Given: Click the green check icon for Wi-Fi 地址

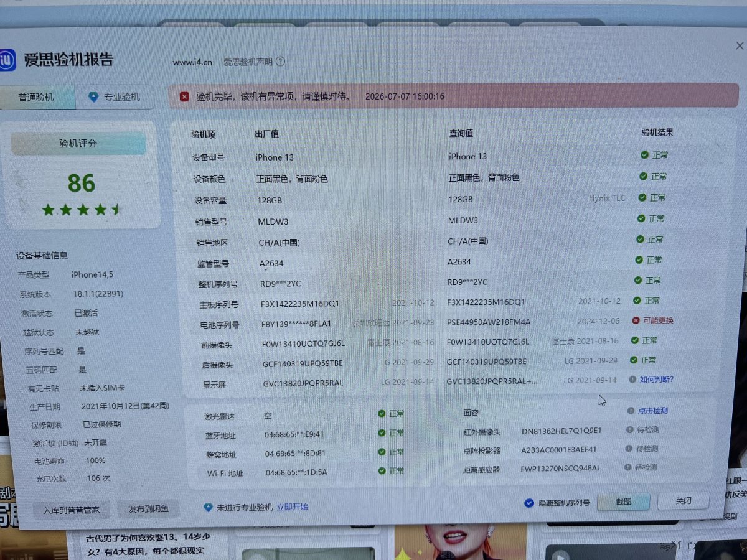Looking at the screenshot, I should (382, 470).
